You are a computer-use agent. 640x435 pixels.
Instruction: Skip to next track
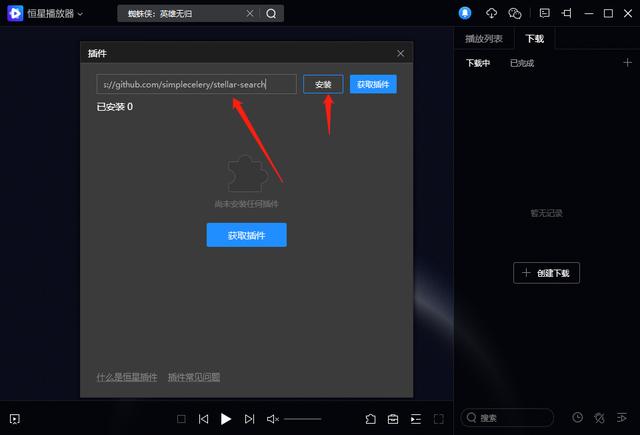[x=249, y=419]
